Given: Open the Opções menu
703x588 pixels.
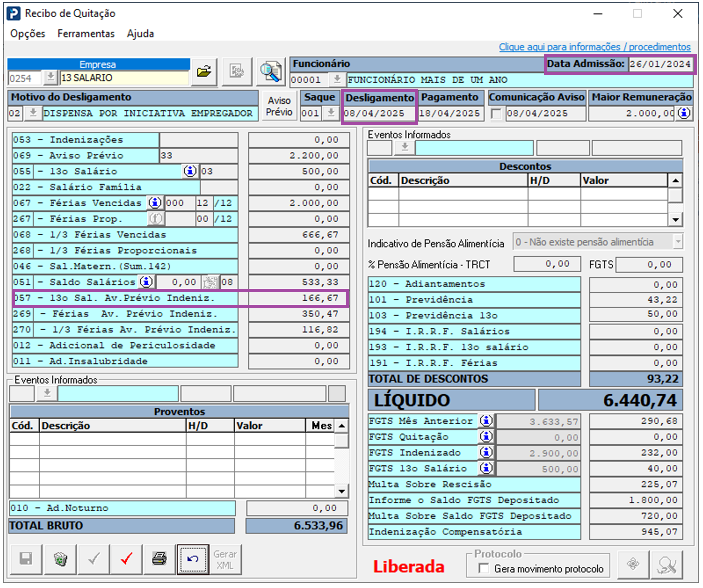Looking at the screenshot, I should pos(28,33).
